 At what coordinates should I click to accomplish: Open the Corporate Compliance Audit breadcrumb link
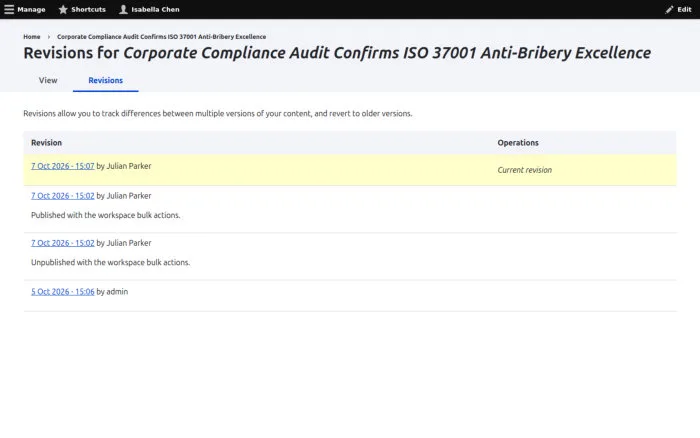[x=161, y=37]
